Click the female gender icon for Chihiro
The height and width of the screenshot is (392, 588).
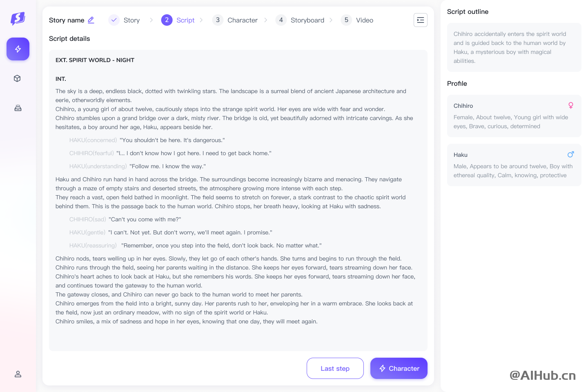(571, 105)
